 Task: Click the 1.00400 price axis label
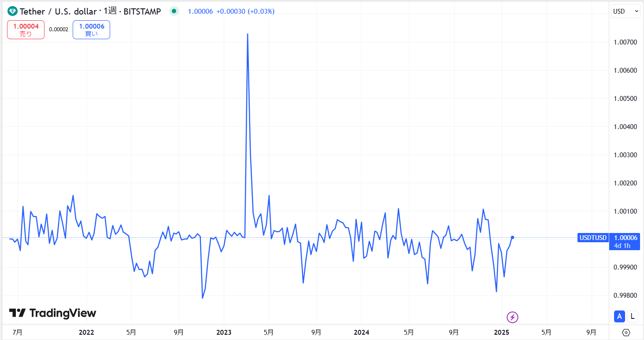[x=625, y=127]
